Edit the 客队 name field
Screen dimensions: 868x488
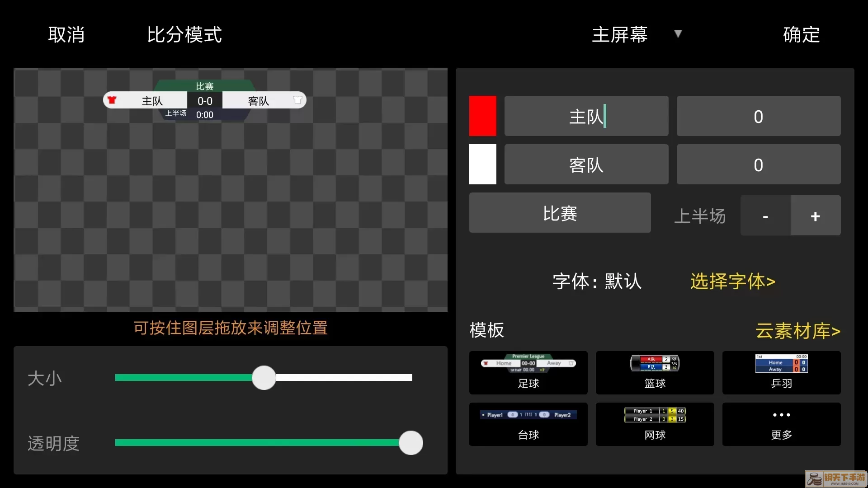coord(586,164)
